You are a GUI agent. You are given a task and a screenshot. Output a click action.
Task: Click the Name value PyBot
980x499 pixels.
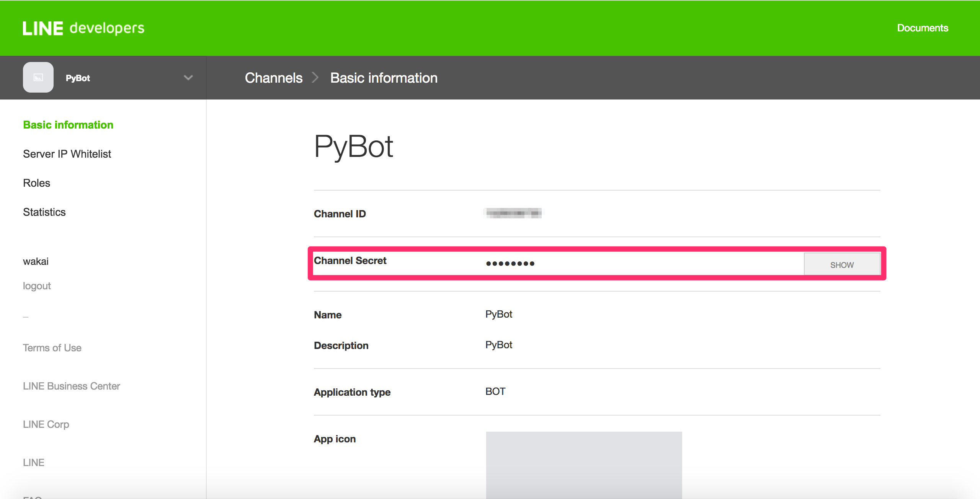coord(498,314)
